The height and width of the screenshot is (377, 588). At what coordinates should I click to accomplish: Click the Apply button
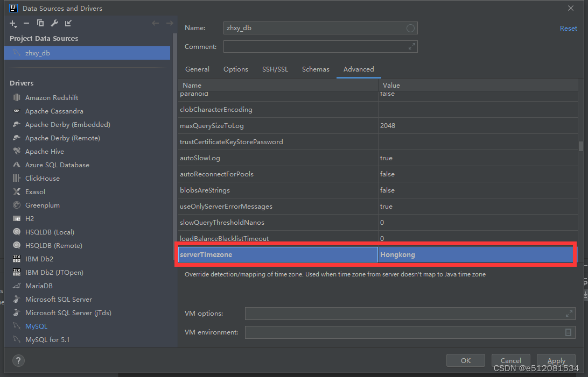(556, 360)
